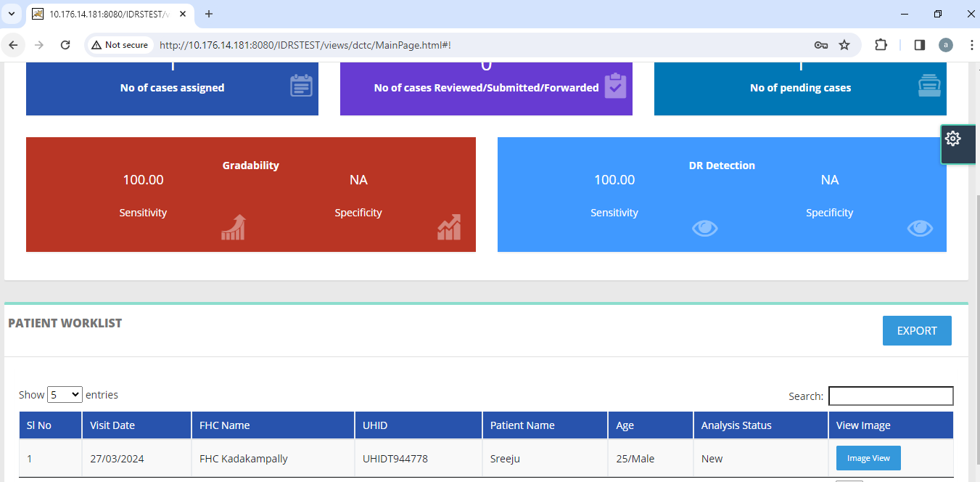Click the Gradability specificity NA value
The width and height of the screenshot is (980, 482).
(x=358, y=180)
